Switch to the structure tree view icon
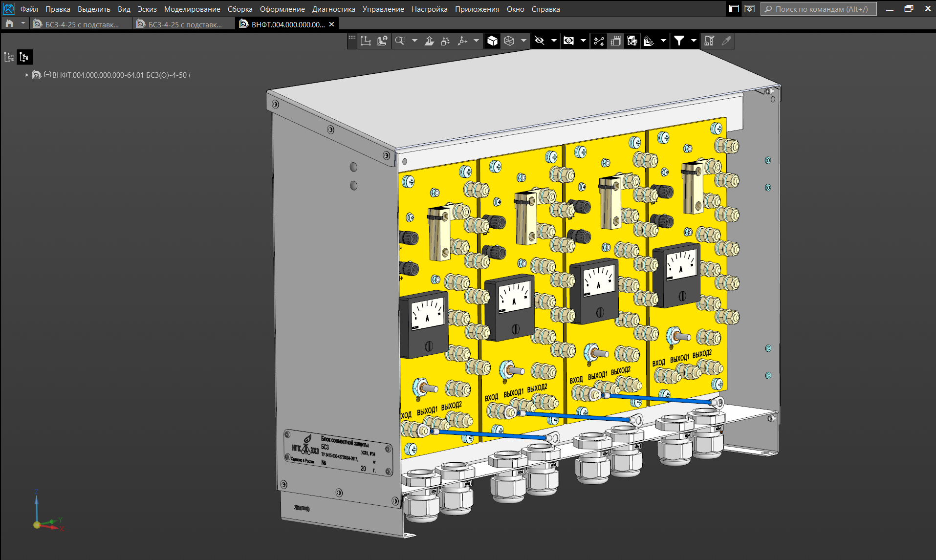 (x=24, y=57)
